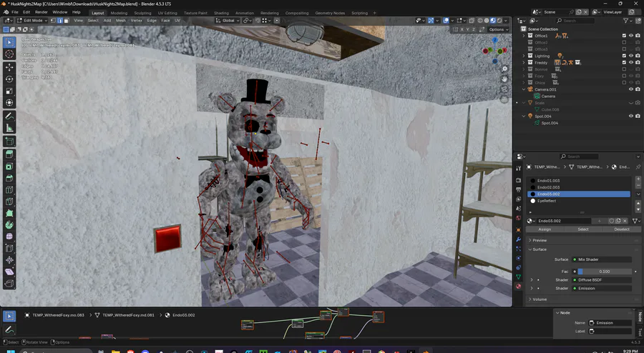Toggle X-ray display in viewport header
644x353 pixels.
point(472,21)
